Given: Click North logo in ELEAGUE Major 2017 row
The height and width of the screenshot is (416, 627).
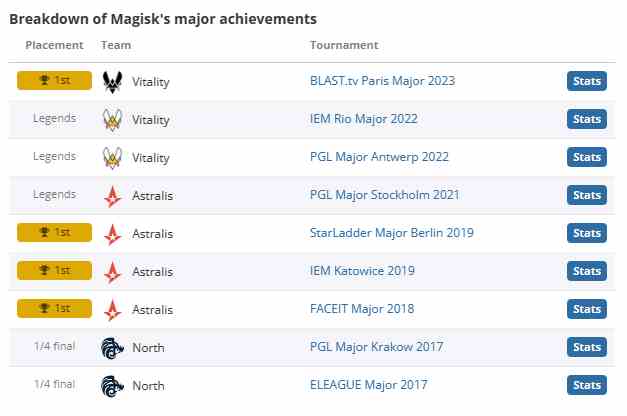Looking at the screenshot, I should (112, 386).
